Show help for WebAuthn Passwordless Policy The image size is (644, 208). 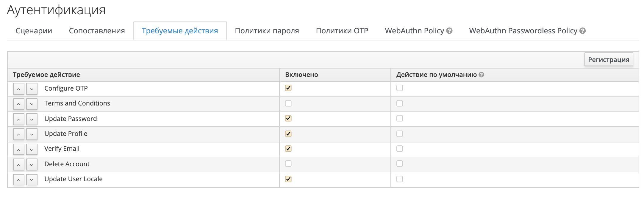583,31
